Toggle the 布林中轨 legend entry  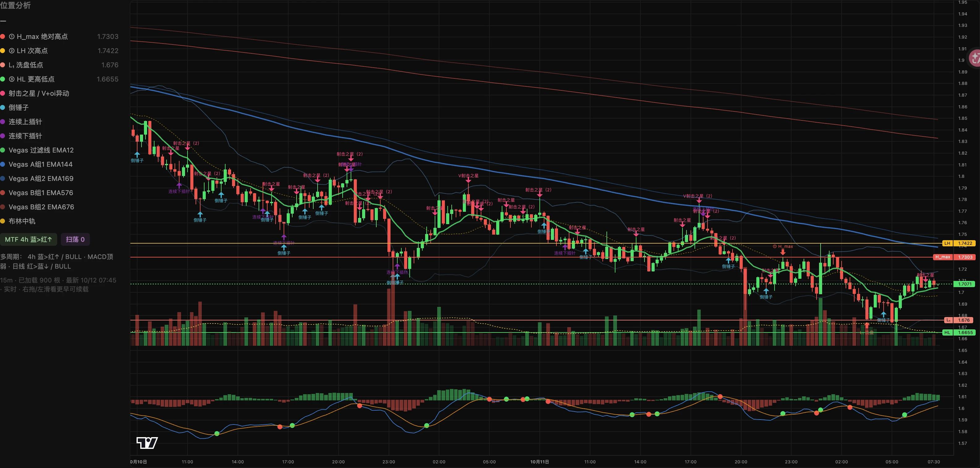point(18,221)
